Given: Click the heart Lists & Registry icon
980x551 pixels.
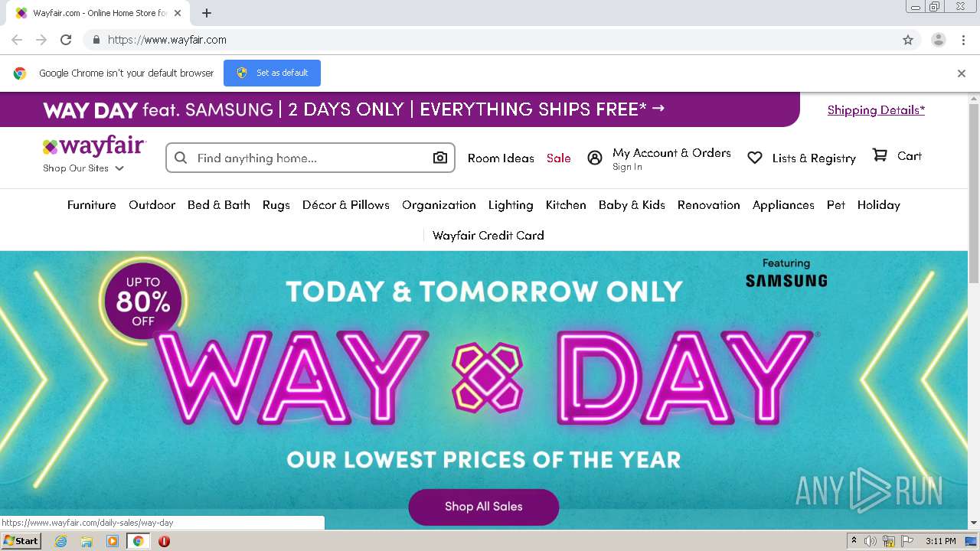Looking at the screenshot, I should point(755,158).
